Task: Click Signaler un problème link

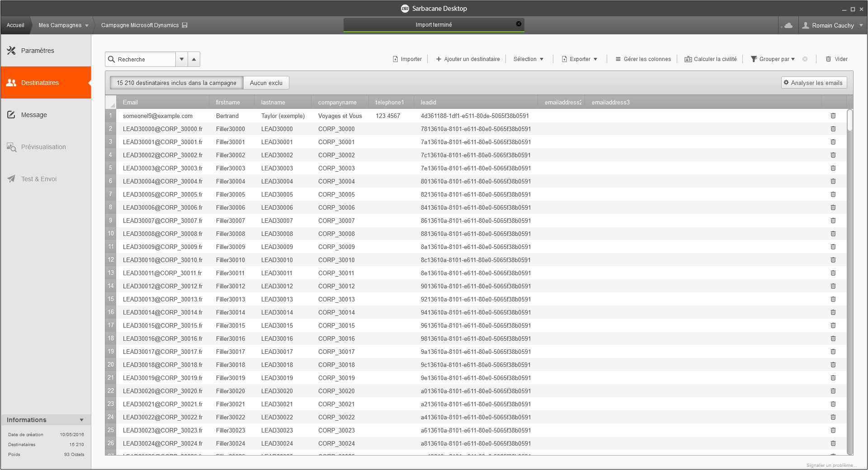Action: 831,465
